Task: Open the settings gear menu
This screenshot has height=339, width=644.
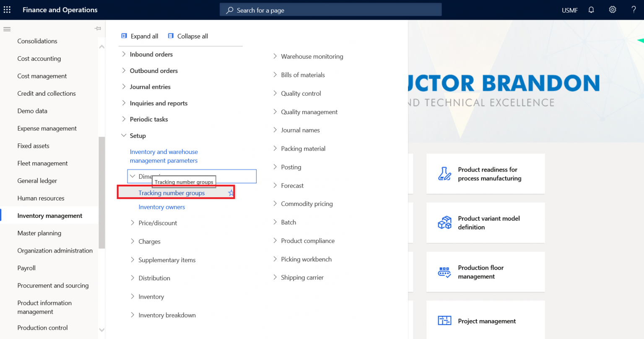Action: click(613, 9)
